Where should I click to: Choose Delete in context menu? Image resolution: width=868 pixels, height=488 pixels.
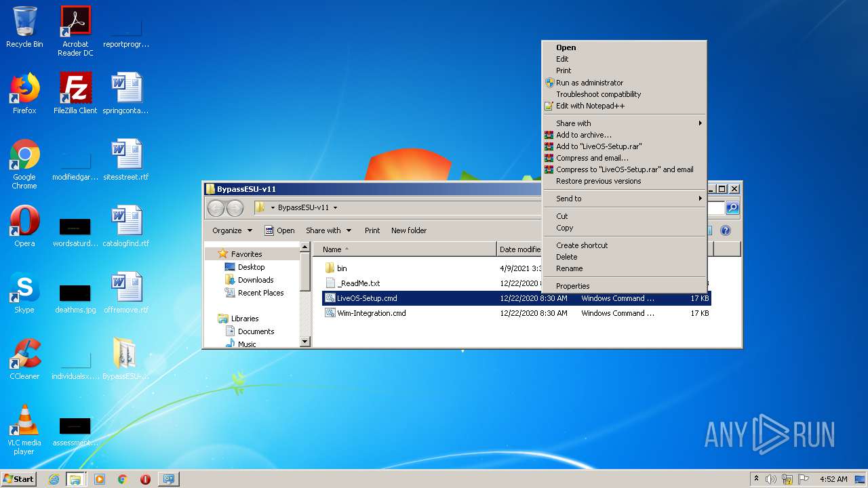(624, 257)
